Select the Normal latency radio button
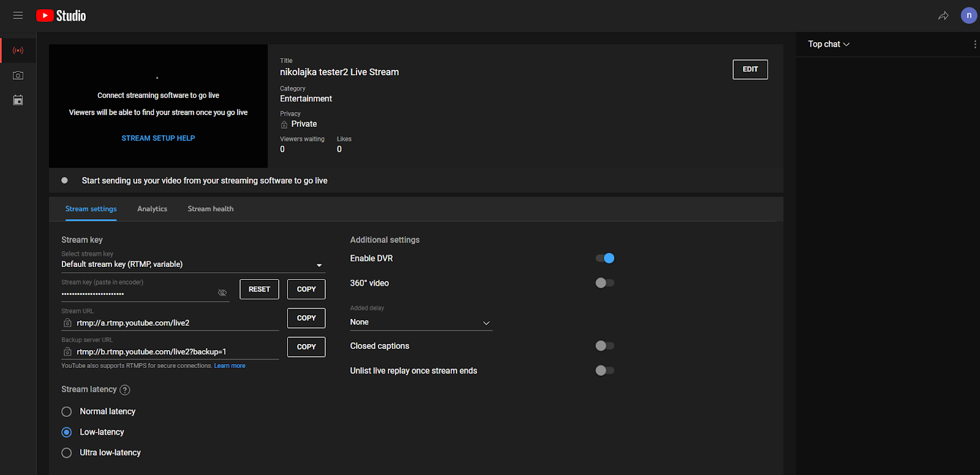980x475 pixels. click(67, 411)
